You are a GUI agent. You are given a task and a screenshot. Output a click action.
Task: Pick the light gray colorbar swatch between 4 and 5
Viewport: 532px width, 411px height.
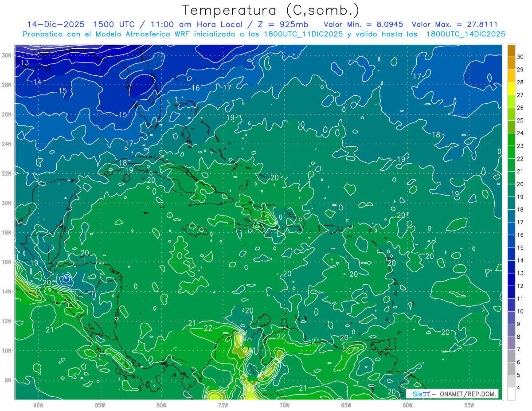pyautogui.click(x=511, y=381)
